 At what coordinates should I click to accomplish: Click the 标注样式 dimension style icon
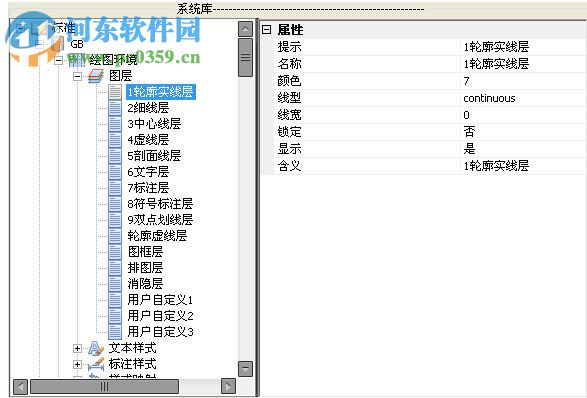(96, 364)
